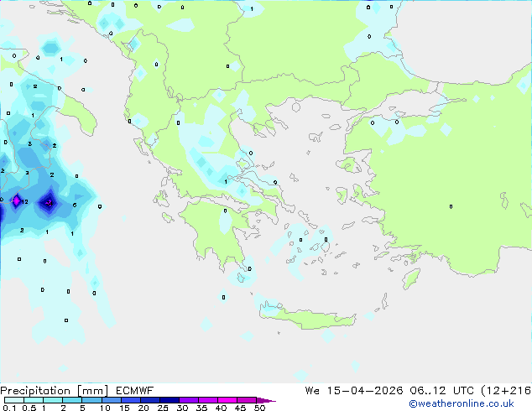The height and width of the screenshot is (411, 532).
Task: Click the 'Precipitation [mm]' title text
Action: 55,391
